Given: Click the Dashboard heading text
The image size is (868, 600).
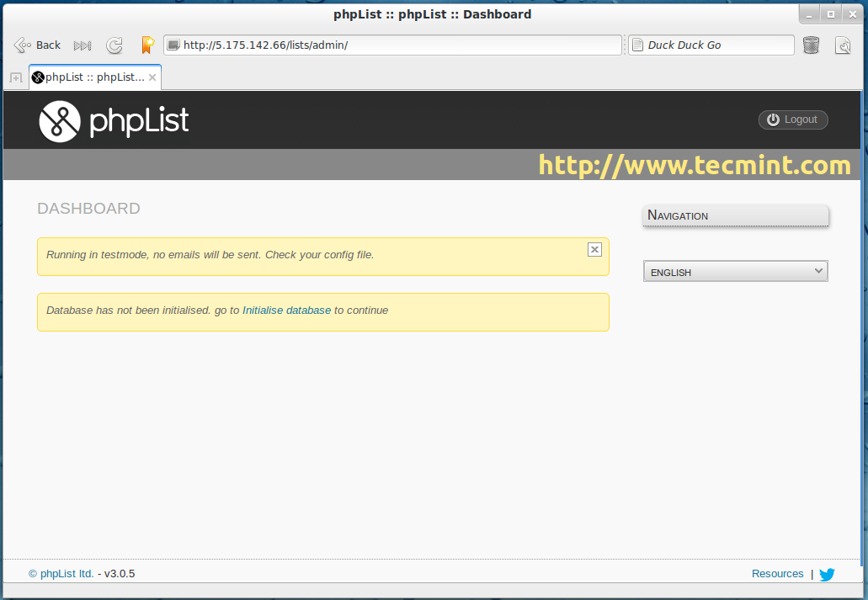Looking at the screenshot, I should [88, 209].
